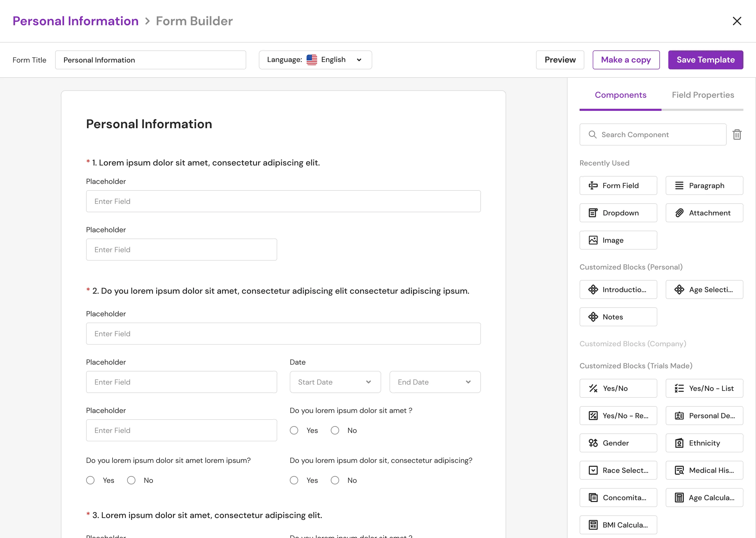This screenshot has width=756, height=538.
Task: Click the Save Template button
Action: 705,60
